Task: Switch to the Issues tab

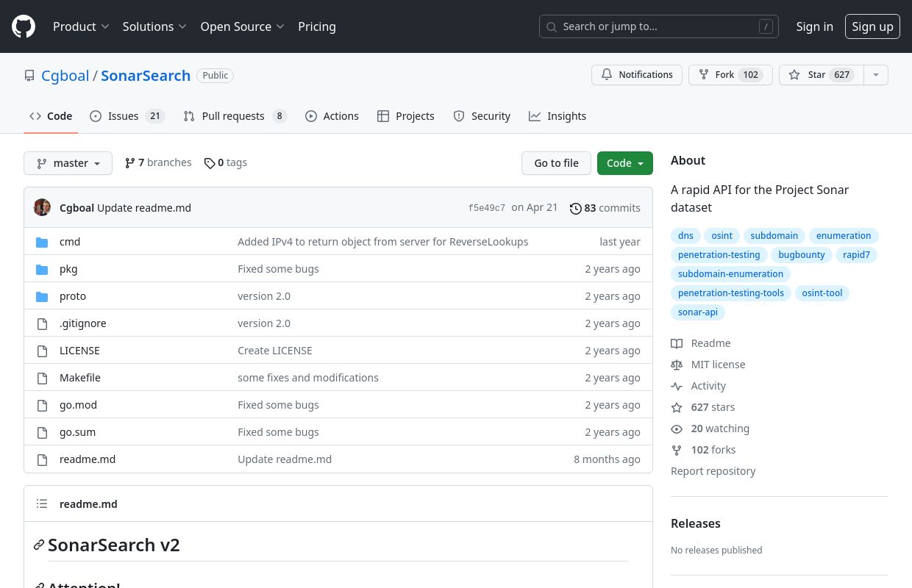Action: 127,116
